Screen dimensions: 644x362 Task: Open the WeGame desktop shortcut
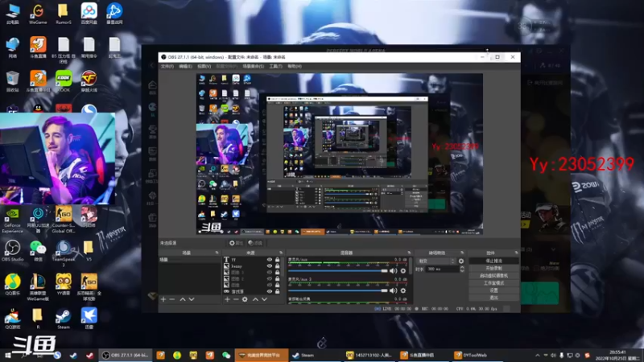pyautogui.click(x=38, y=14)
